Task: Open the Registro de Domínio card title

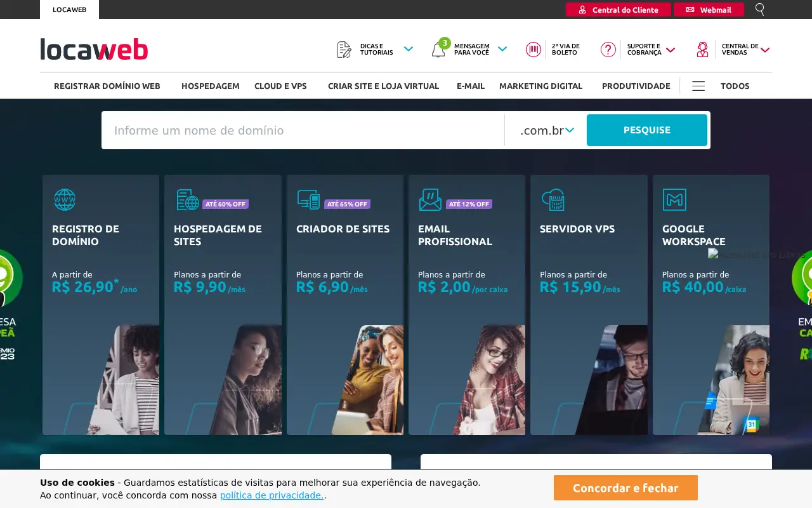Action: (x=86, y=235)
